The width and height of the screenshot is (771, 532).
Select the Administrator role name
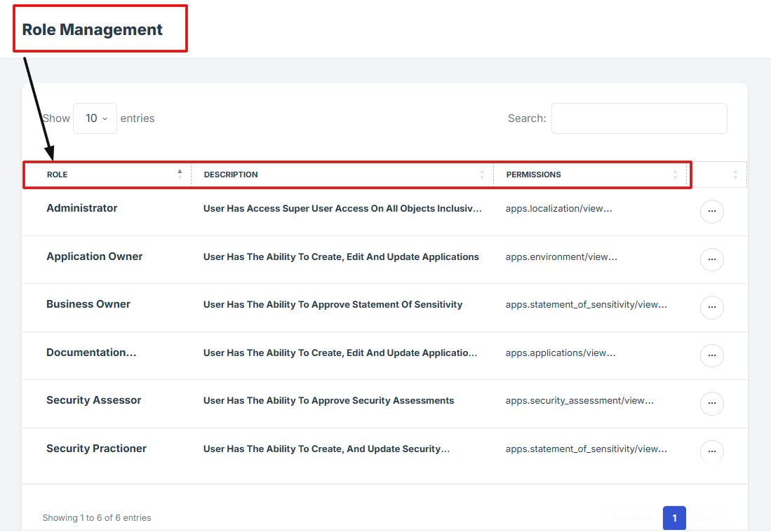click(81, 208)
